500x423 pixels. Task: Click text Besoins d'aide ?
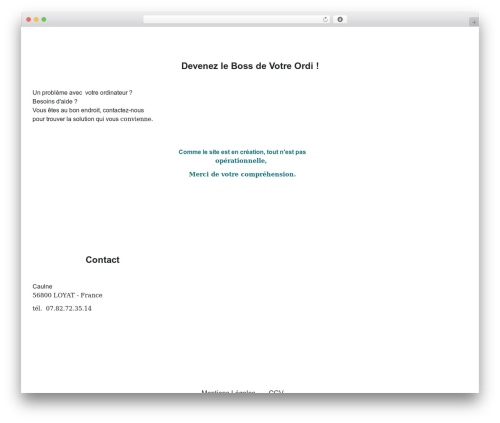55,101
